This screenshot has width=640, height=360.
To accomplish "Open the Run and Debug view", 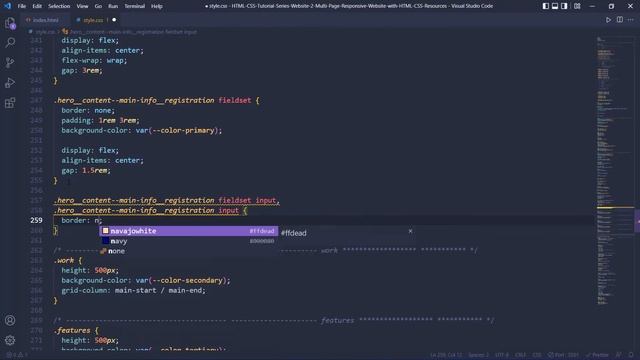I will pos(10,82).
